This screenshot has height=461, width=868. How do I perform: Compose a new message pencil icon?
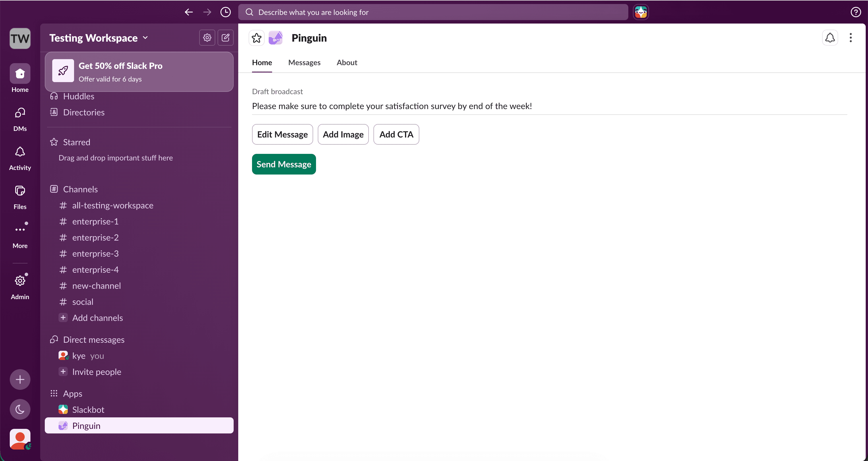tap(225, 37)
